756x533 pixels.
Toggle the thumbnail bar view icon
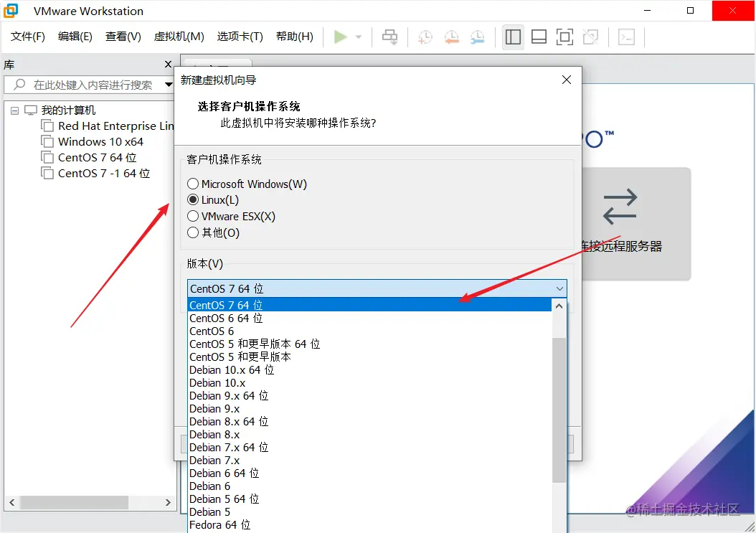(539, 37)
